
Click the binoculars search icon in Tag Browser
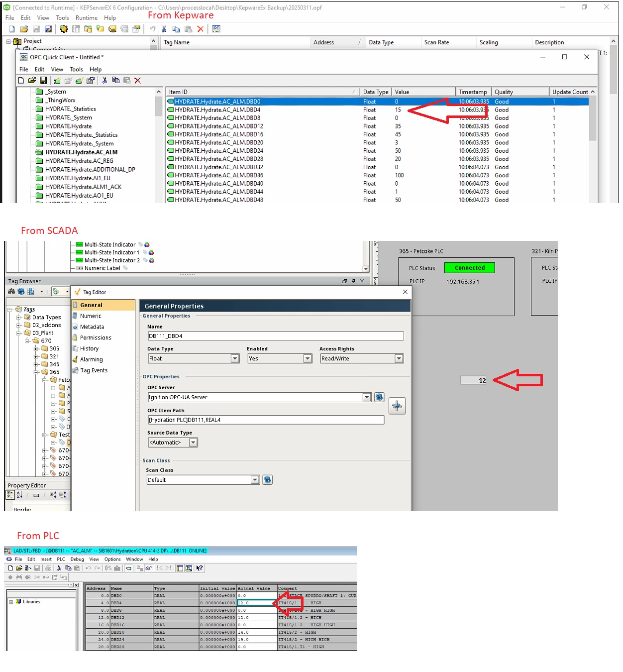11,291
